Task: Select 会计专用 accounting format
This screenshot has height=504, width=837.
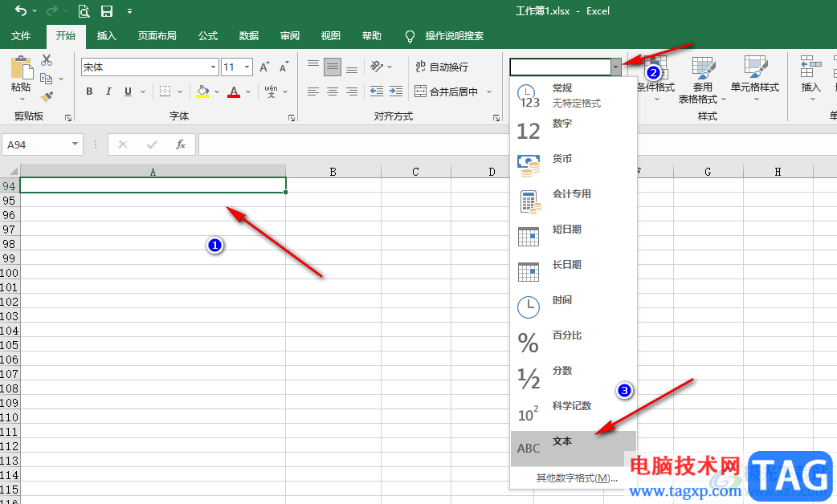Action: coord(574,201)
